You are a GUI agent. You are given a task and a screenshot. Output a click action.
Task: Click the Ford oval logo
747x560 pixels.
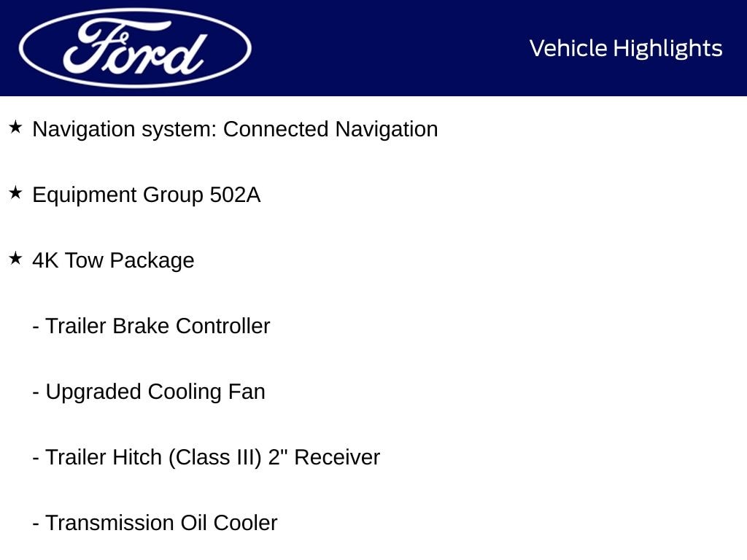tap(135, 48)
